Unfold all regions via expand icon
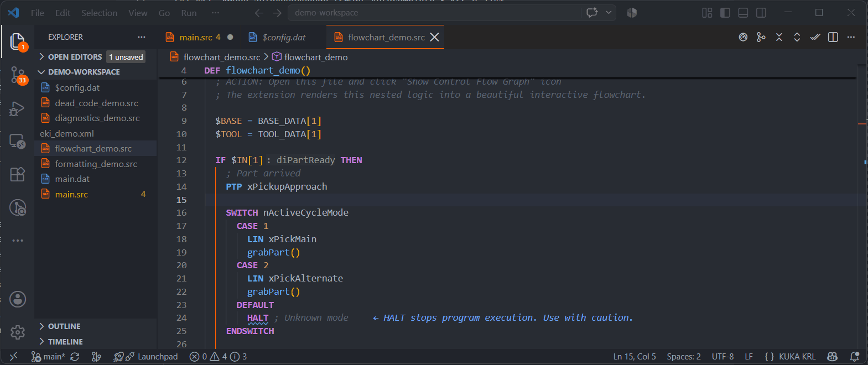This screenshot has width=868, height=365. (x=797, y=37)
